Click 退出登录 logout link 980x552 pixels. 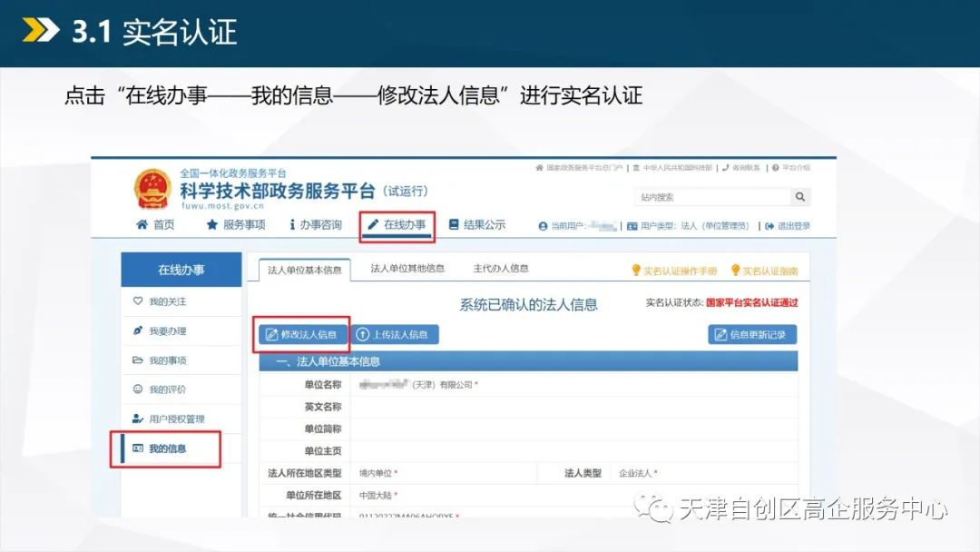click(794, 226)
